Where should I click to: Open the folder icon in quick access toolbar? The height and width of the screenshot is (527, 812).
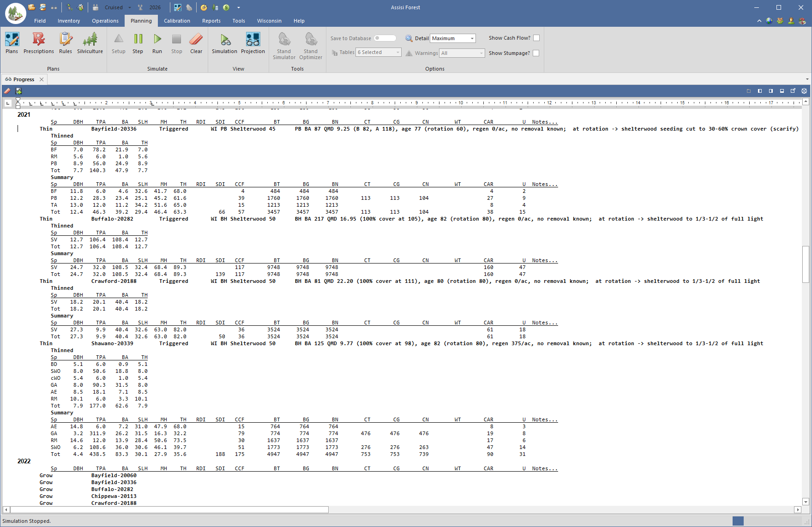pyautogui.click(x=31, y=7)
